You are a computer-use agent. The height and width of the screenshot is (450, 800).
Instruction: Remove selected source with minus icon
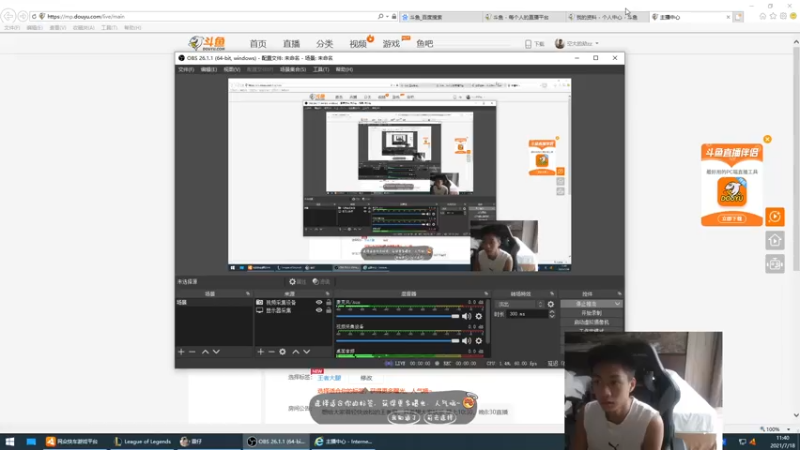pos(271,352)
